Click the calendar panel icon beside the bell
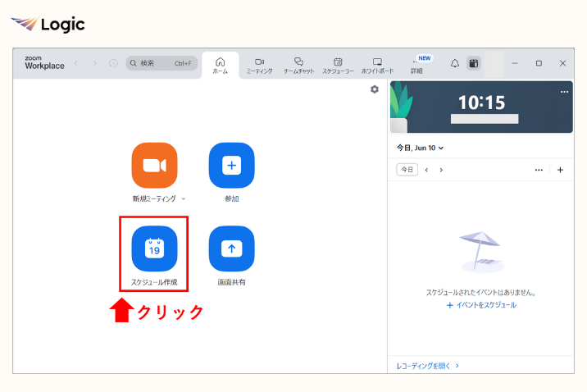Image resolution: width=587 pixels, height=392 pixels. (473, 63)
